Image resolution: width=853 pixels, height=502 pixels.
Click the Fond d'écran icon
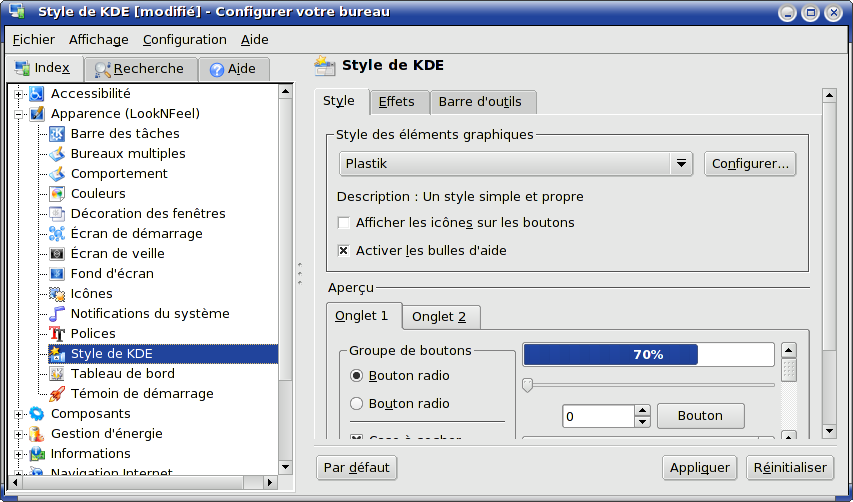click(x=57, y=274)
